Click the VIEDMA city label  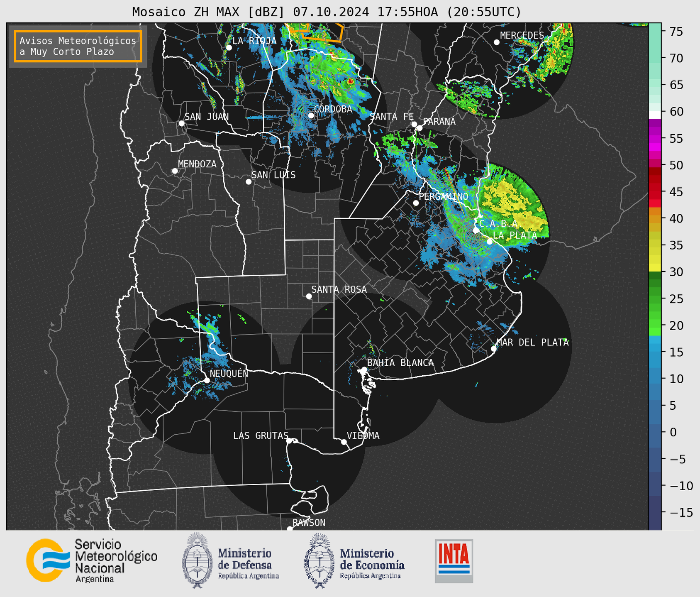pos(363,436)
